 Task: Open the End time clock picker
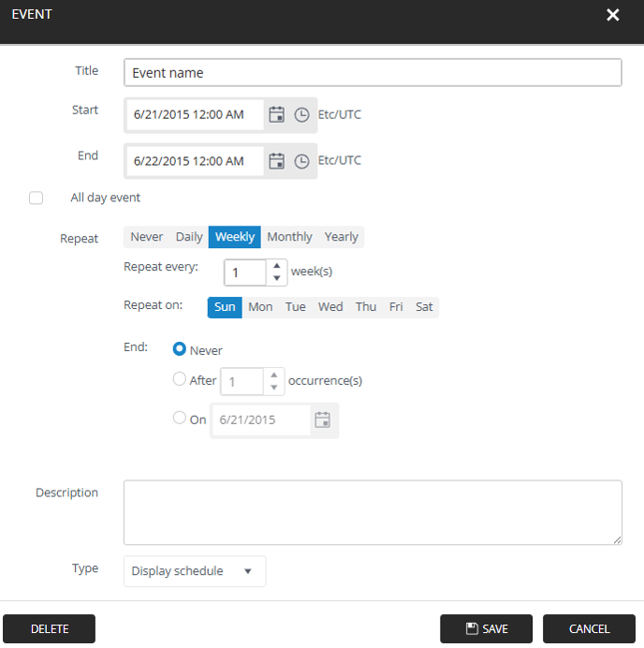pos(301,161)
